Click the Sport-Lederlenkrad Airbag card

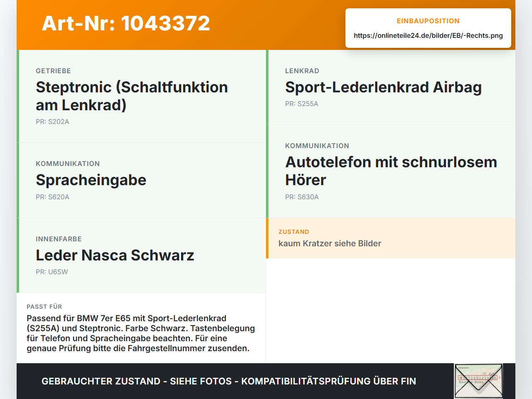pos(391,87)
